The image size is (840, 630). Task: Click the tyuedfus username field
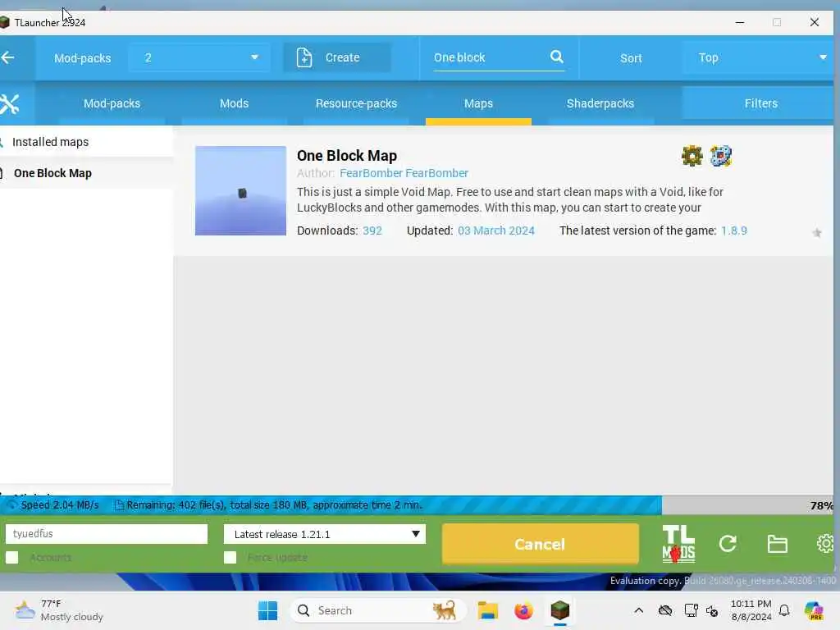click(106, 533)
